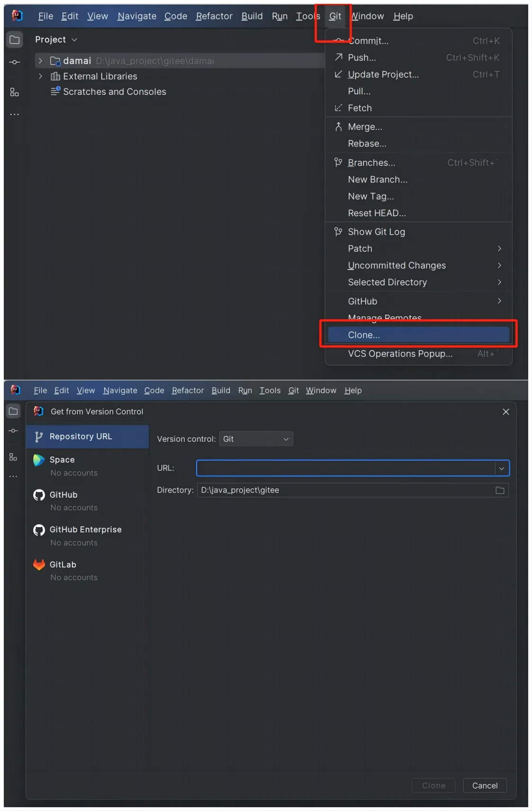Open the Project view dropdown
The width and height of the screenshot is (532, 811).
[56, 40]
